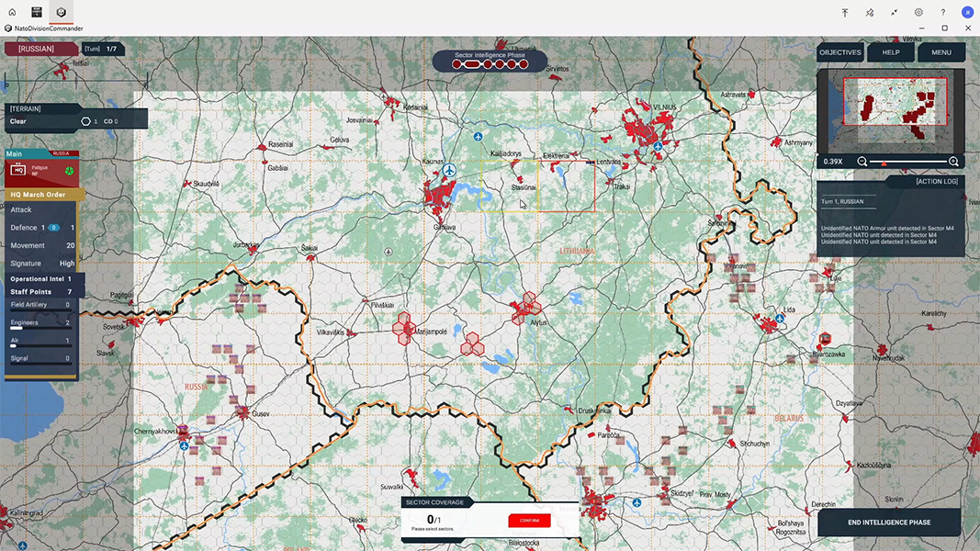Open the NatoDivisionCommander app tab icon
980x551 pixels.
point(61,12)
